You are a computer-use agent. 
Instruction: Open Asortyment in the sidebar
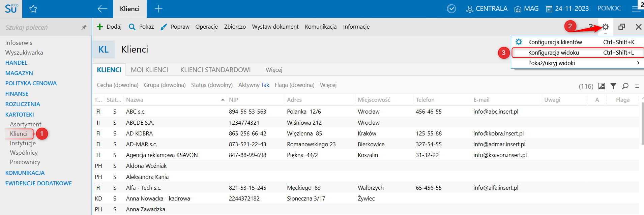coord(26,124)
